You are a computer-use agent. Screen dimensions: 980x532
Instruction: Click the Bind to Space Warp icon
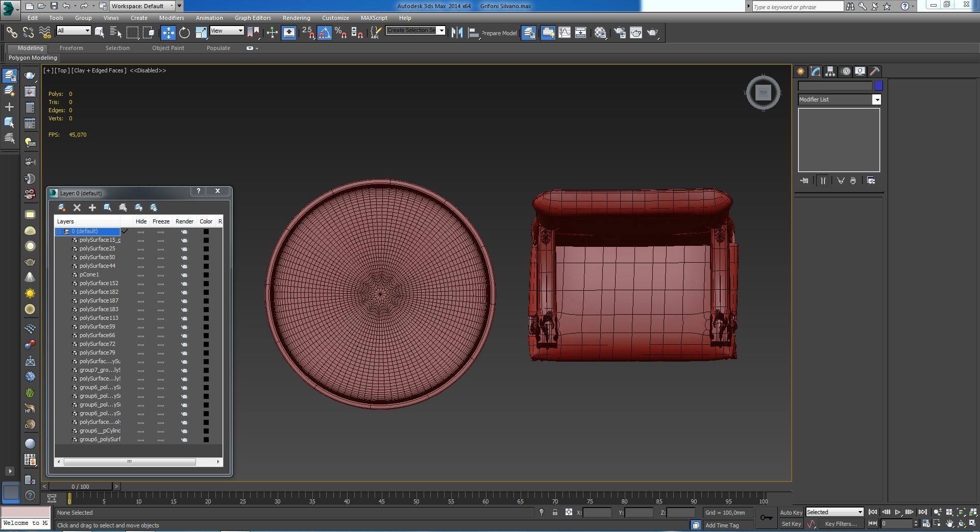45,33
